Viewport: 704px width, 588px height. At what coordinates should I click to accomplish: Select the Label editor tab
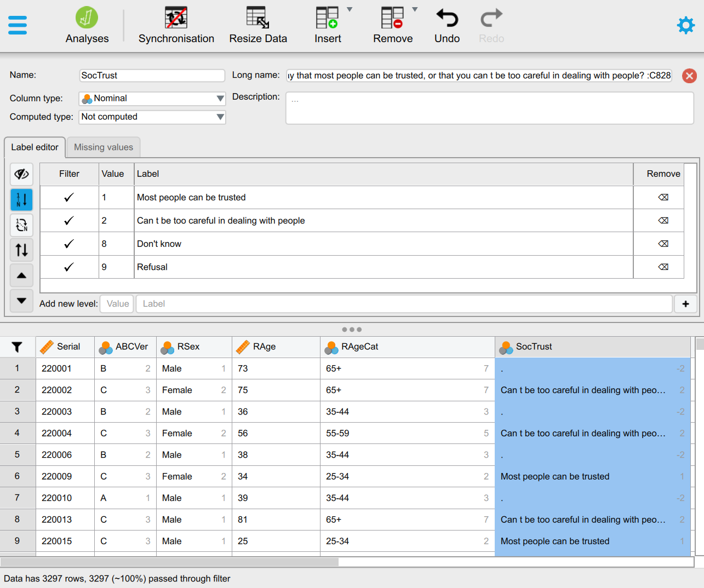35,147
